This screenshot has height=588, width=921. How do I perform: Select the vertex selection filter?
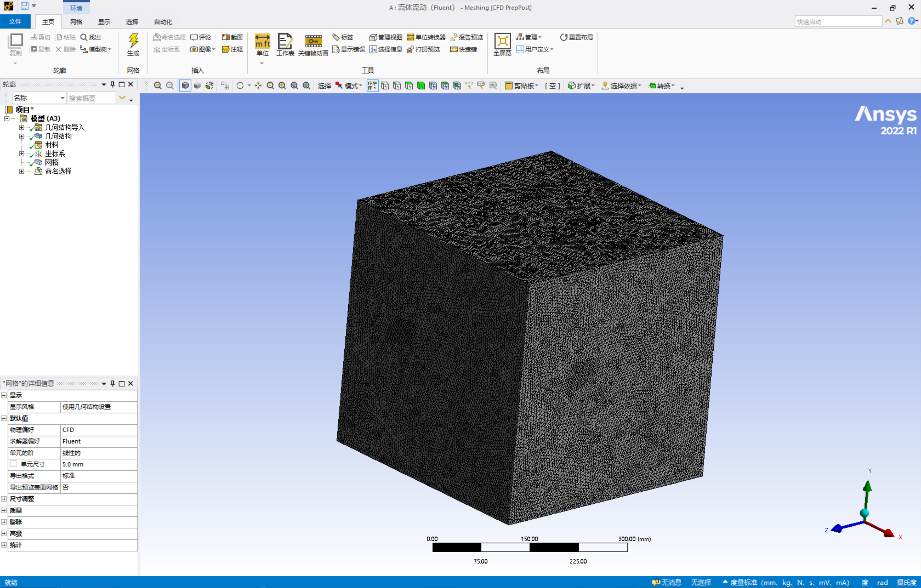click(385, 86)
